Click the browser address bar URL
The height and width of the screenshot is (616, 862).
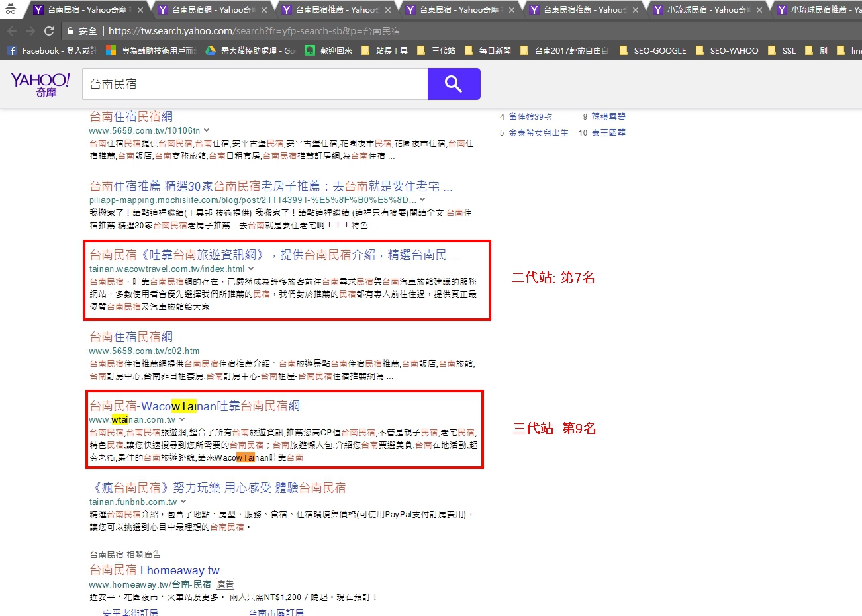click(254, 31)
